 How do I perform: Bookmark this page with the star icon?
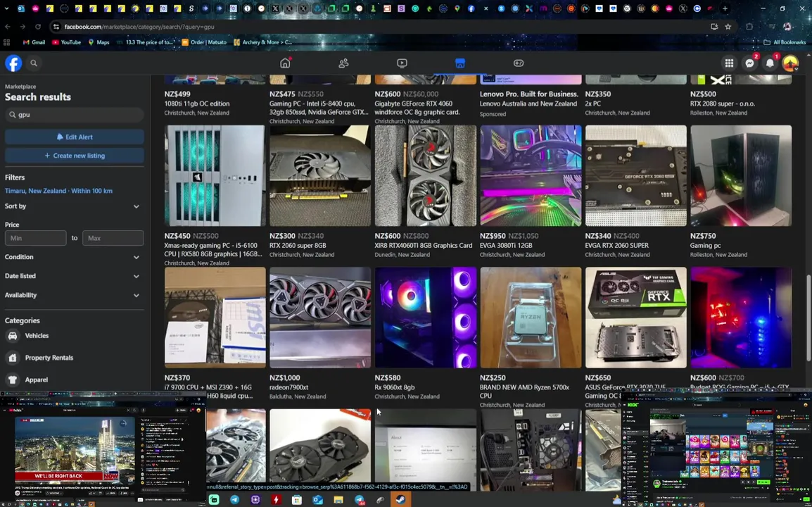click(x=728, y=27)
